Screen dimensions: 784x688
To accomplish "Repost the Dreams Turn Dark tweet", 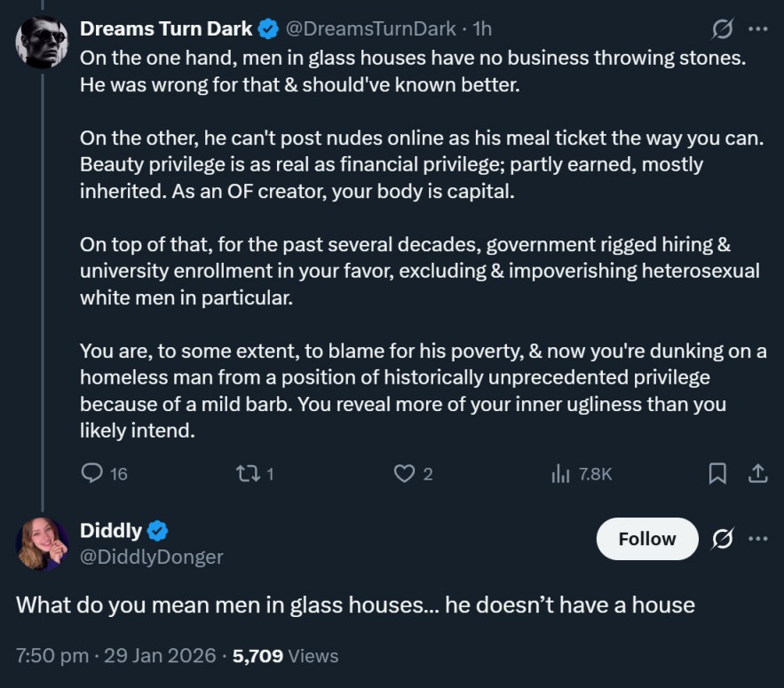I will pyautogui.click(x=246, y=474).
